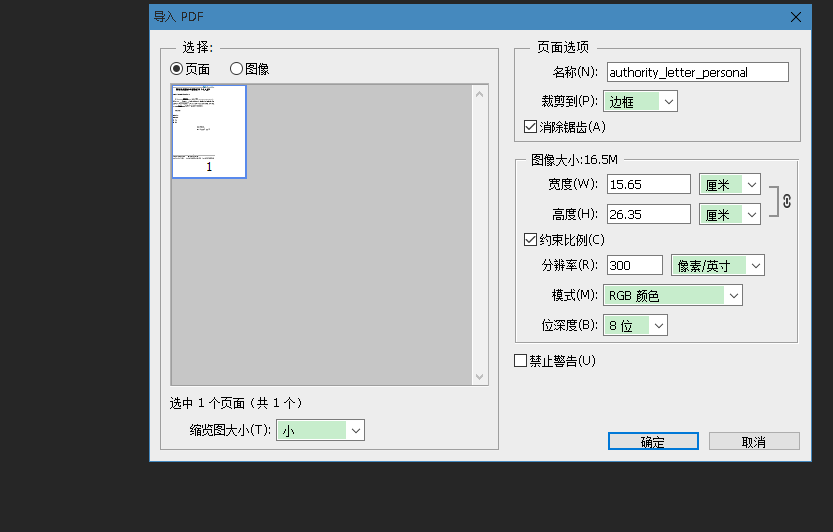Open the 像素/英寸 resolution unit dropdown
Screen dimensions: 833x532
coord(718,265)
